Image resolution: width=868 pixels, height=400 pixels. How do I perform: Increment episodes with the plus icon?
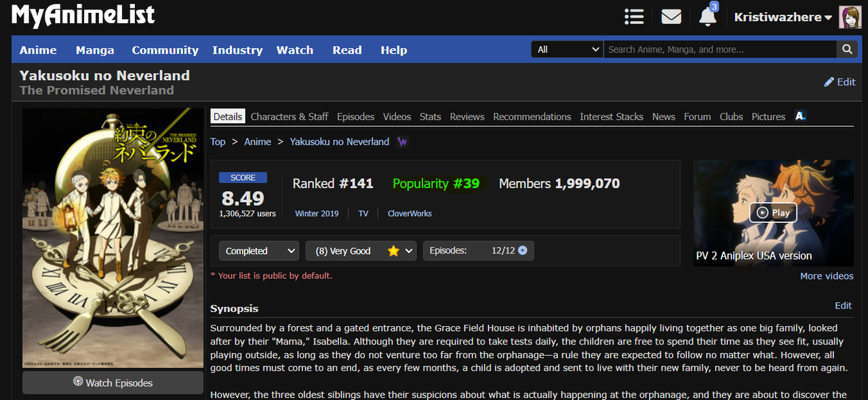tap(523, 250)
